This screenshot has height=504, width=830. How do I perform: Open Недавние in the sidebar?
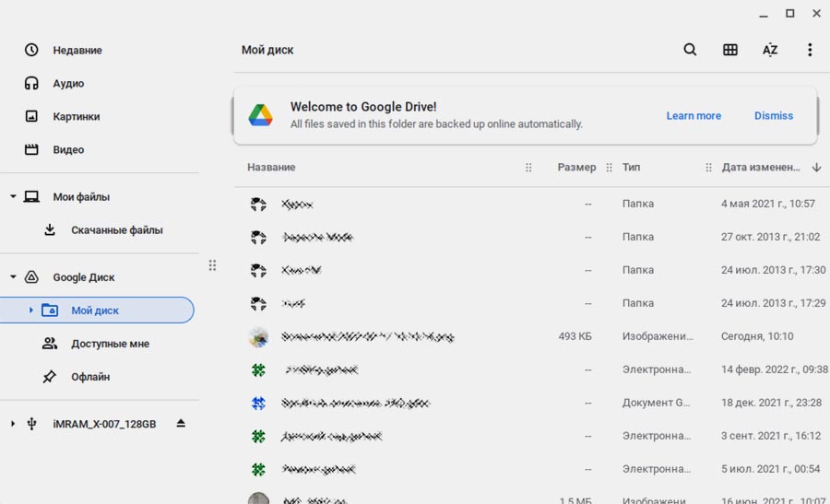(x=77, y=51)
